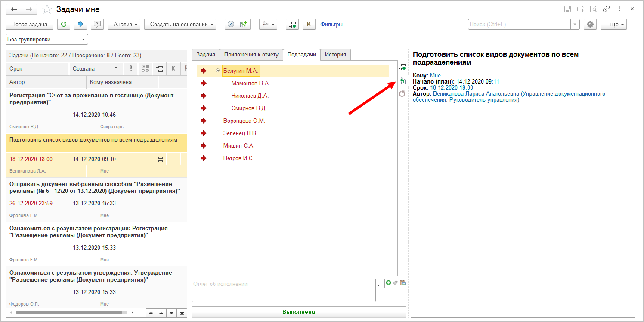Click the scrollbar right arrow under task list

pyautogui.click(x=132, y=313)
